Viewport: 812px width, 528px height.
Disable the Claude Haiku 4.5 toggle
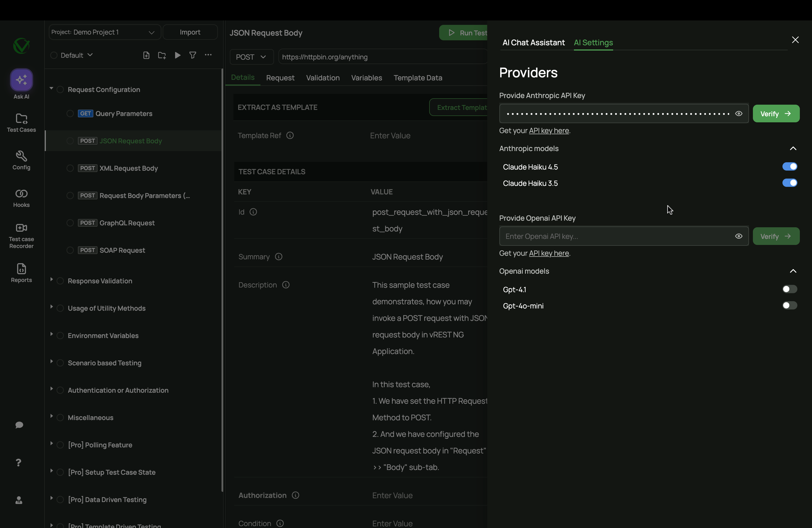789,167
